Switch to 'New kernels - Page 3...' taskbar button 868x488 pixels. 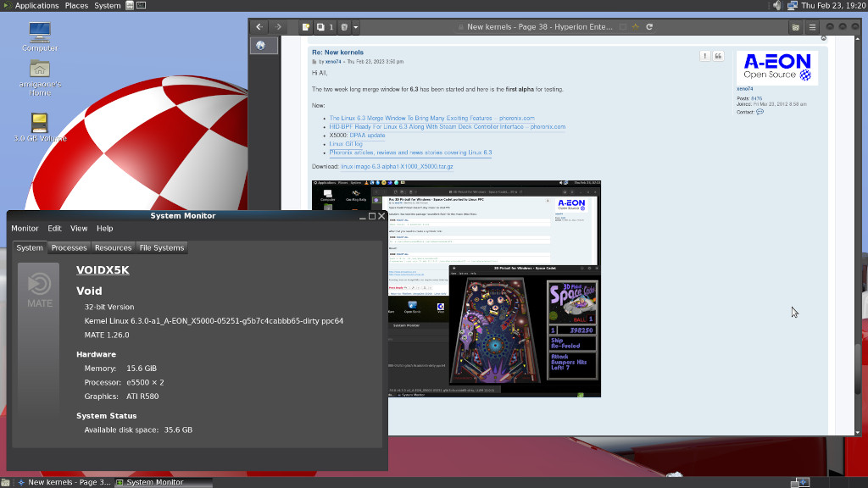pos(64,482)
